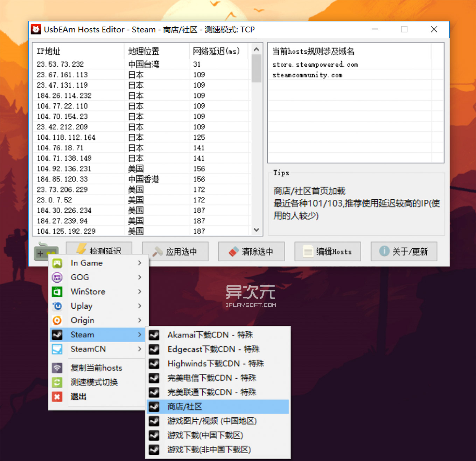Click the GOG icon in the menu

pyautogui.click(x=57, y=277)
